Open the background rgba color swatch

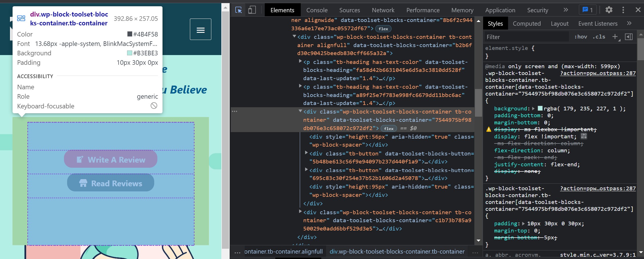coord(540,108)
